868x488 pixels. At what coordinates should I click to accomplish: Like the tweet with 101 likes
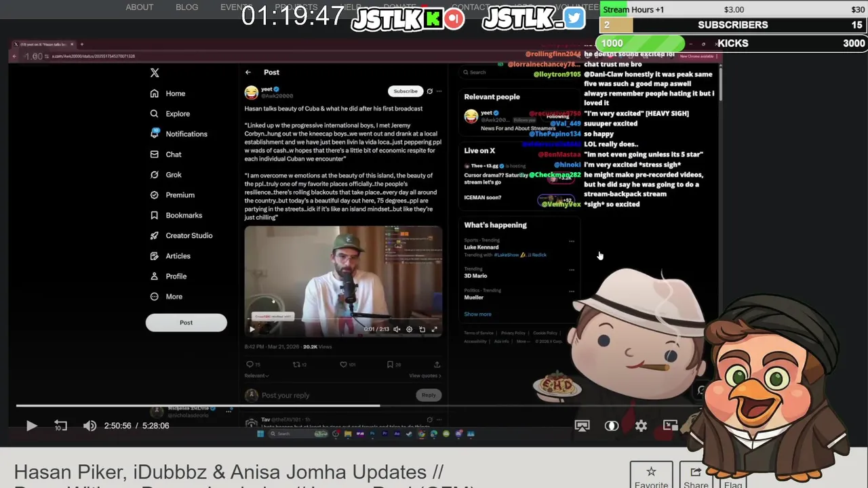pos(349,365)
